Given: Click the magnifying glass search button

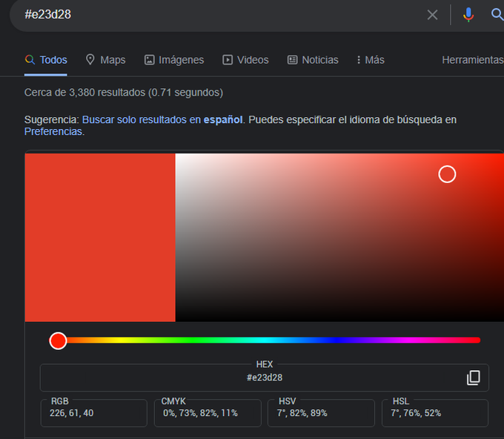Looking at the screenshot, I should point(497,15).
